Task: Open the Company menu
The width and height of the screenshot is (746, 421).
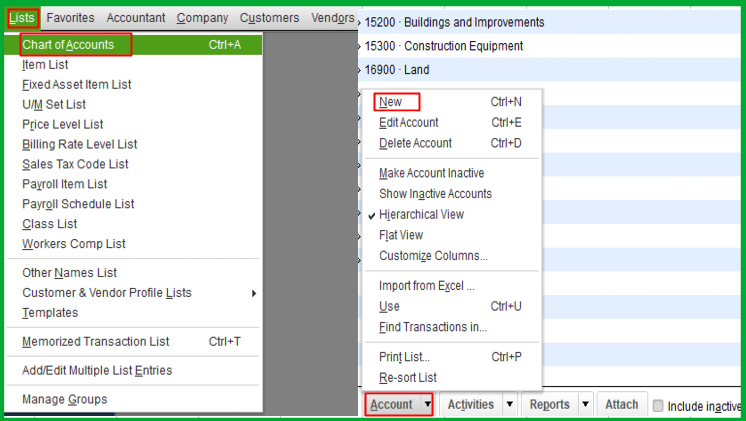Action: pos(202,18)
